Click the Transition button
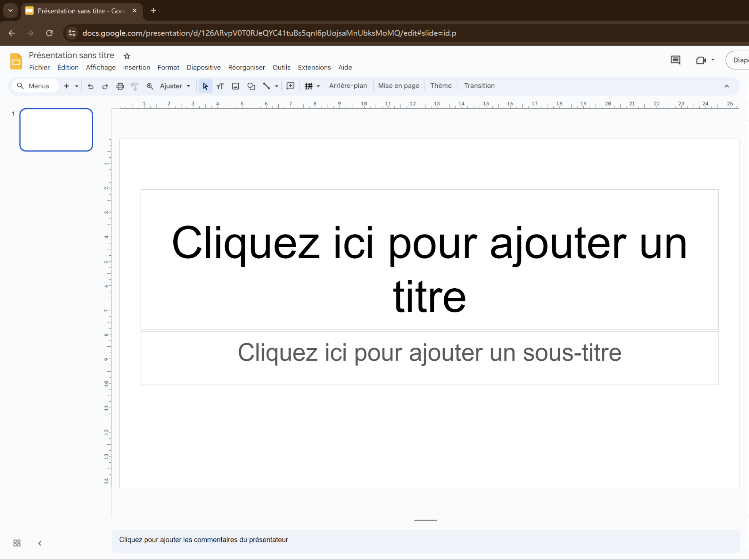The height and width of the screenshot is (560, 749). pos(479,86)
